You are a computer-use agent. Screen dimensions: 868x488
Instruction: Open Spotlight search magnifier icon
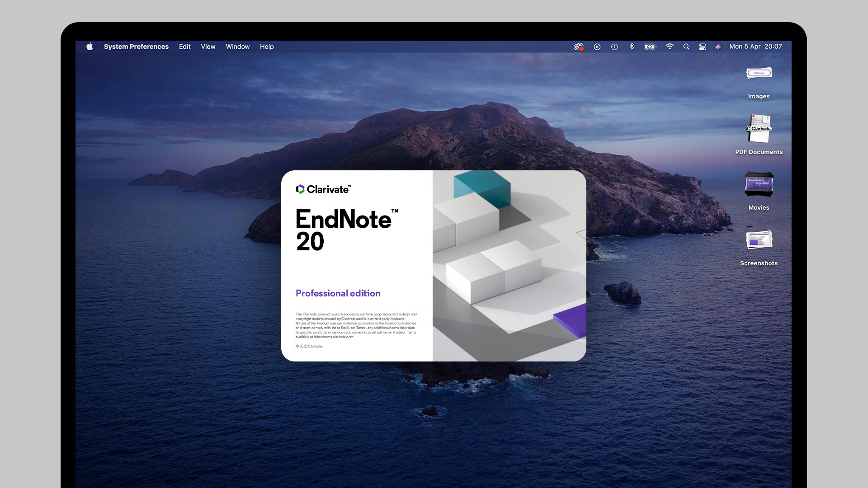pos(686,47)
